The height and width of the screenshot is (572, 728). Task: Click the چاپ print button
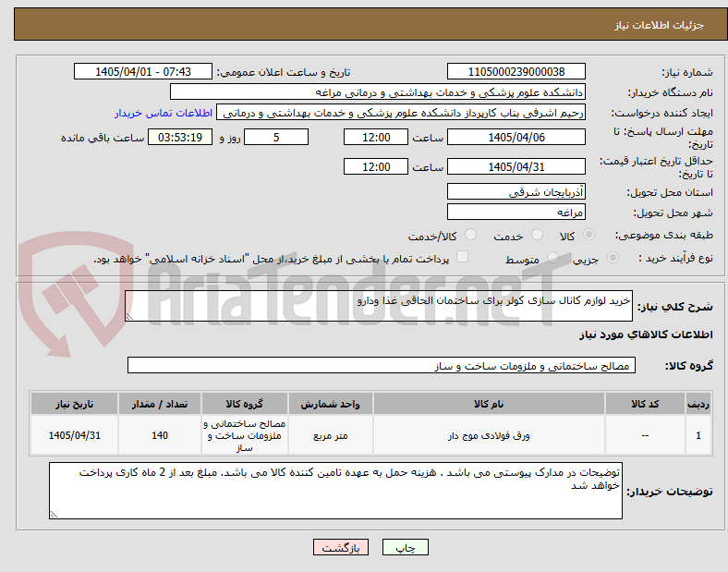(406, 547)
